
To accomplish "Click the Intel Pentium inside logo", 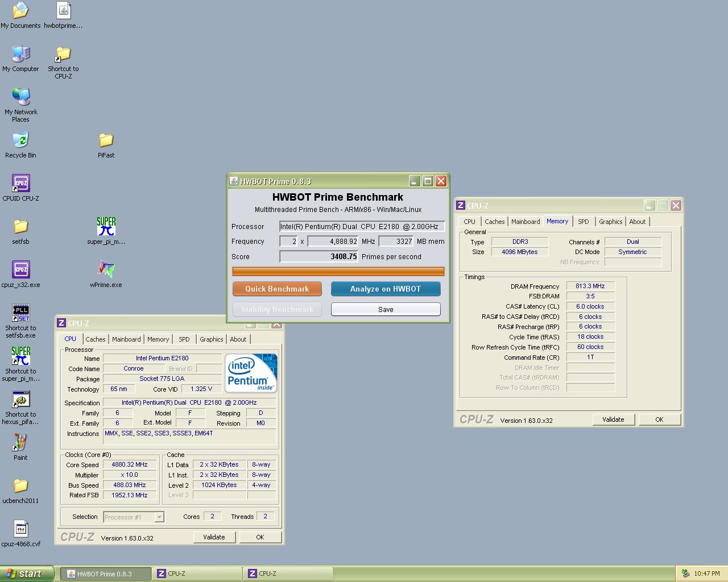I will [x=251, y=373].
